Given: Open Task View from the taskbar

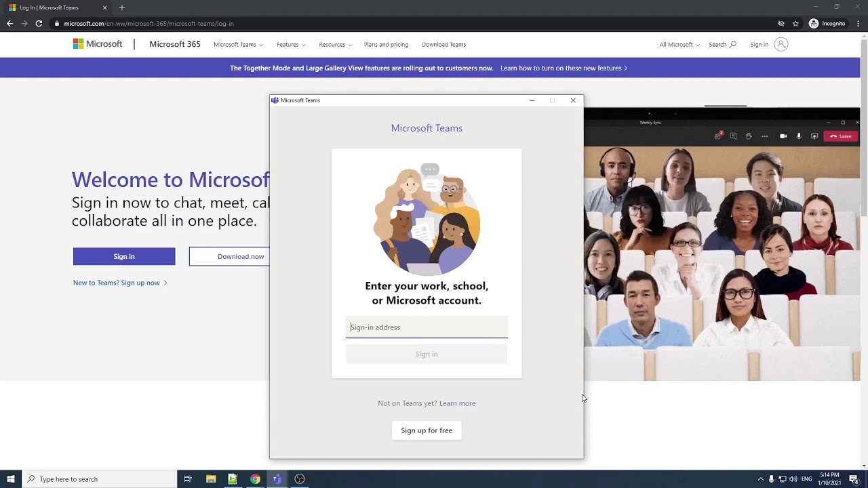Looking at the screenshot, I should click(x=188, y=479).
